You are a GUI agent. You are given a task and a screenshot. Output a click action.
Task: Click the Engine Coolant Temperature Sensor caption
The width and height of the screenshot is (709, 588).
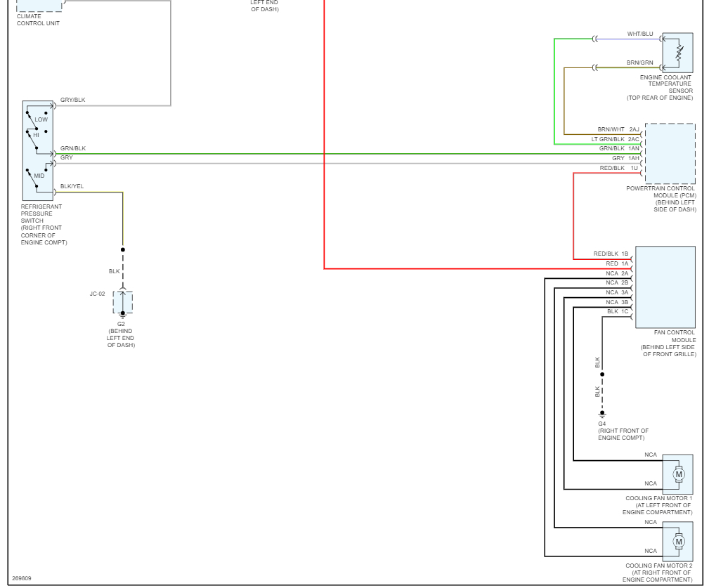[x=660, y=87]
